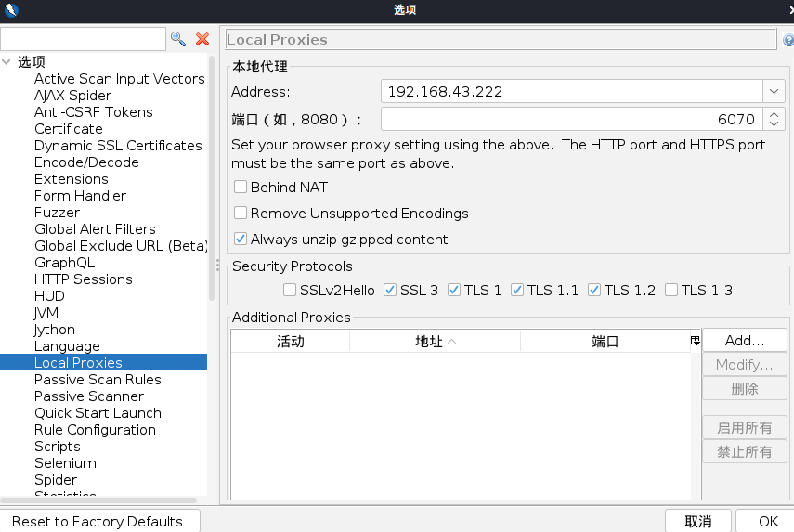Viewport: 794px width, 532px height.
Task: Select Local Proxies tree item
Action: pyautogui.click(x=78, y=362)
